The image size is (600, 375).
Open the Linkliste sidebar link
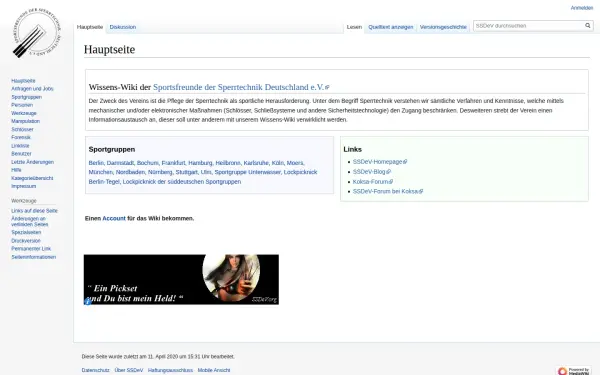click(20, 146)
